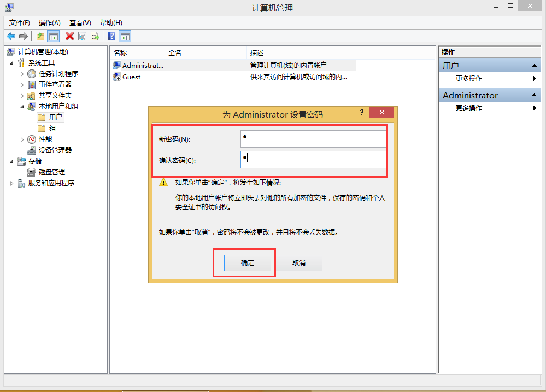546x392 pixels.
Task: Click the 取消 button
Action: click(x=299, y=263)
